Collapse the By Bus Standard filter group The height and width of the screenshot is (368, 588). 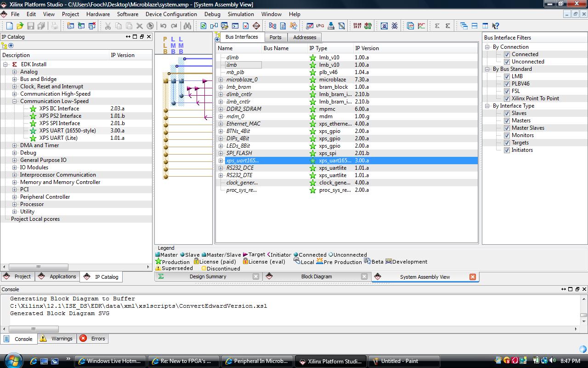coord(488,69)
